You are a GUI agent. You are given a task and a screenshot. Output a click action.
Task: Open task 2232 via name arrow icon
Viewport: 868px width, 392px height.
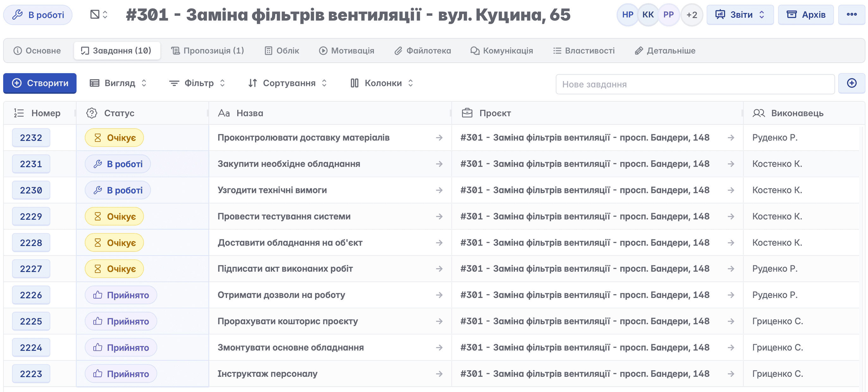(x=439, y=138)
